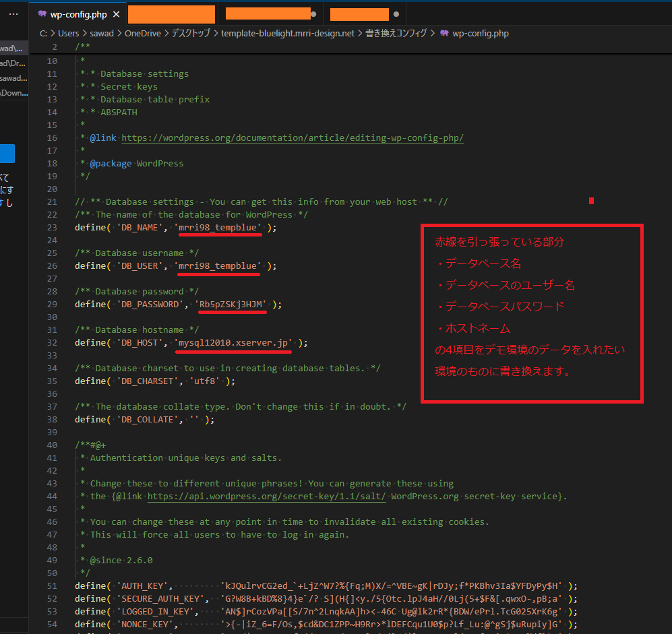Click unsaved dot on the last orange tab
Screen dimensions: 672x634
pyautogui.click(x=396, y=14)
